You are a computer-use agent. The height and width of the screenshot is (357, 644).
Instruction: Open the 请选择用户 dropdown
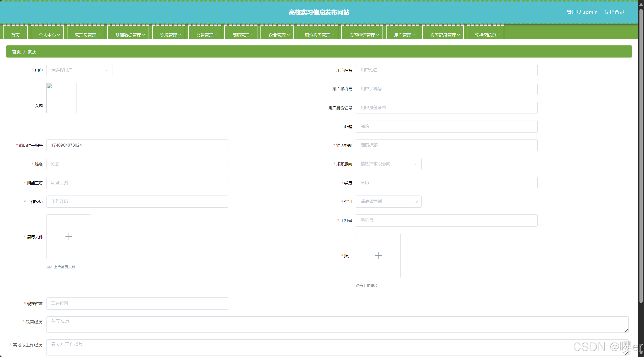point(76,70)
